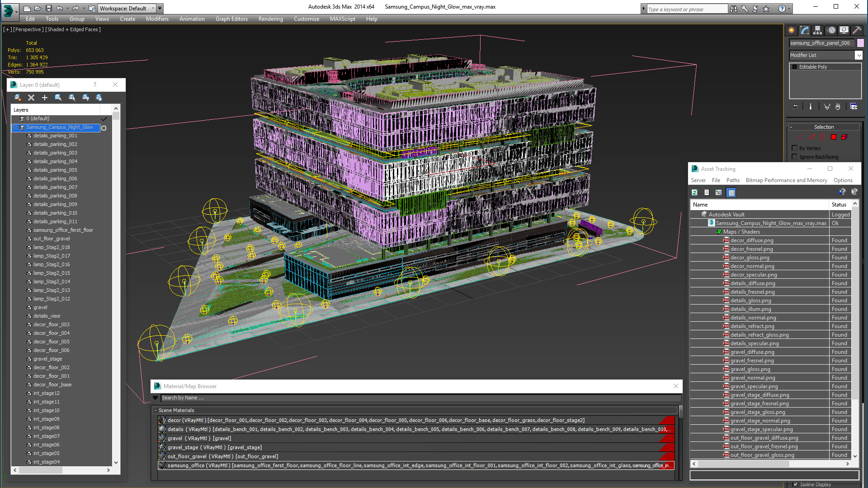Click the Layers column header
This screenshot has width=868, height=488.
coord(56,110)
